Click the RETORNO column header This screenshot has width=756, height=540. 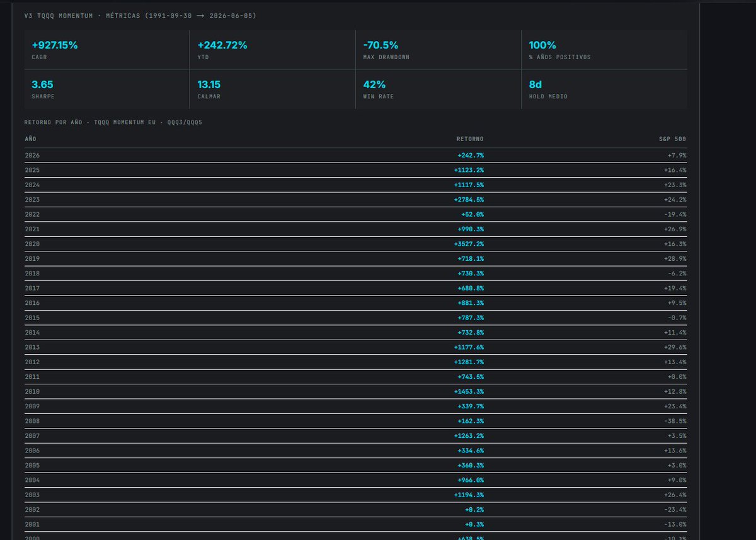[x=470, y=139]
